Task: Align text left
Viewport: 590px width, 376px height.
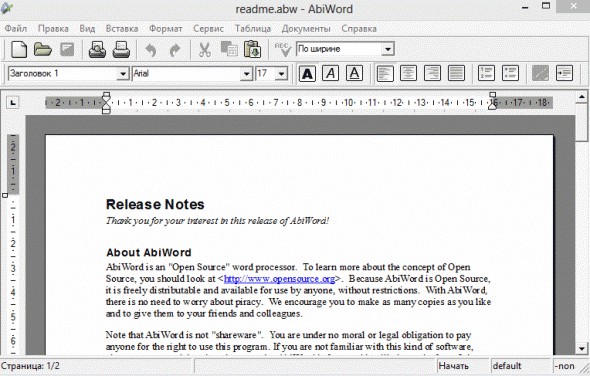Action: coord(385,73)
